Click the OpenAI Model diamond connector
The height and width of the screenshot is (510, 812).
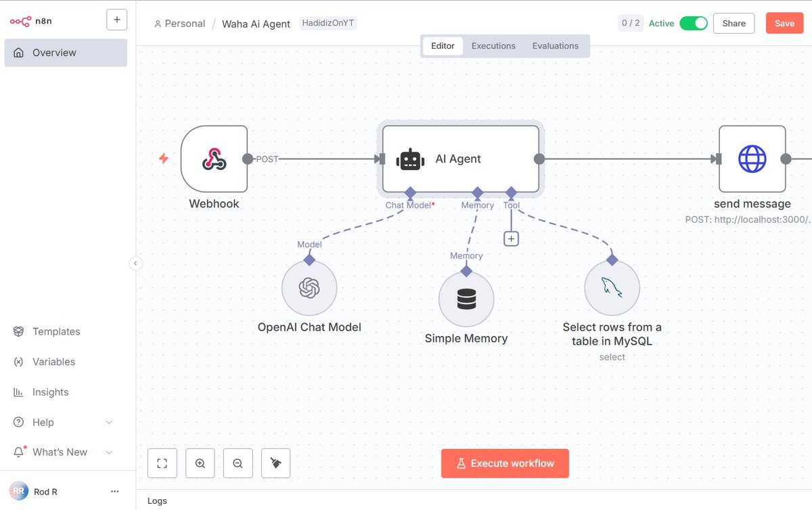309,259
